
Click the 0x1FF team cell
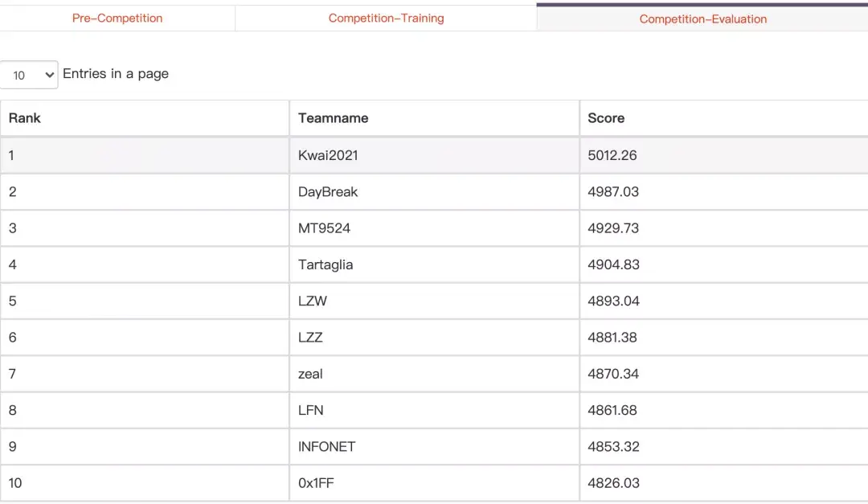pyautogui.click(x=316, y=483)
